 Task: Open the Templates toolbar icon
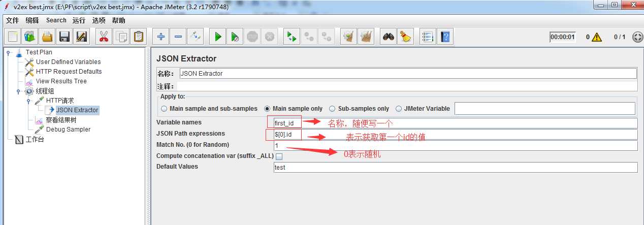click(30, 37)
